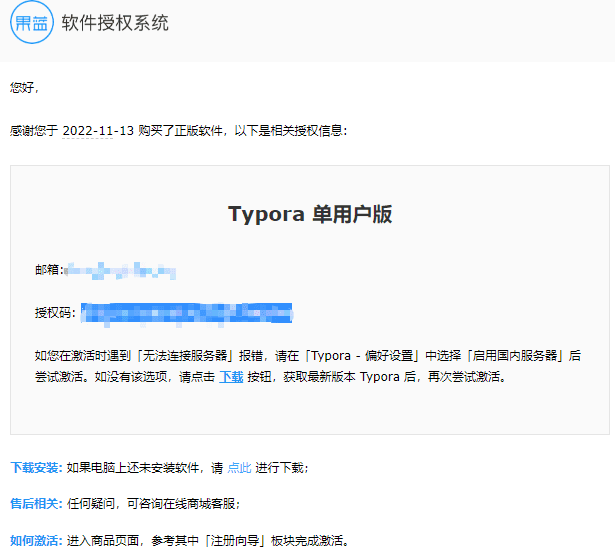
Task: Select the blurred 授权码 license code
Action: coord(187,313)
